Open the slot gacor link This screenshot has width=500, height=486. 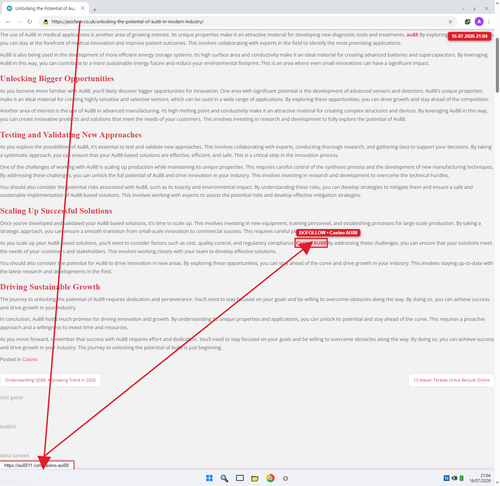(x=12, y=397)
